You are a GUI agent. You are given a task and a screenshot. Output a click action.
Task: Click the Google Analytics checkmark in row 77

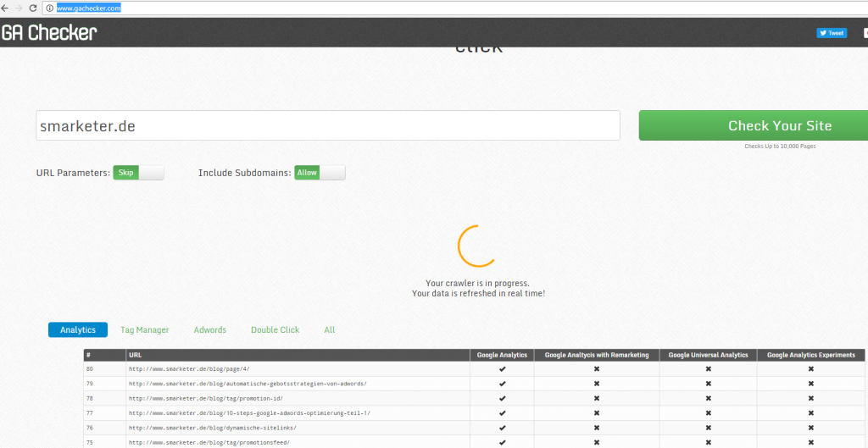click(502, 413)
